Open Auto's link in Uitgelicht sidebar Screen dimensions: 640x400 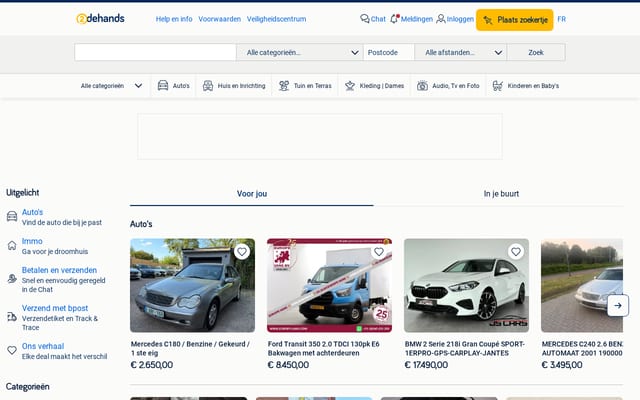pos(32,212)
